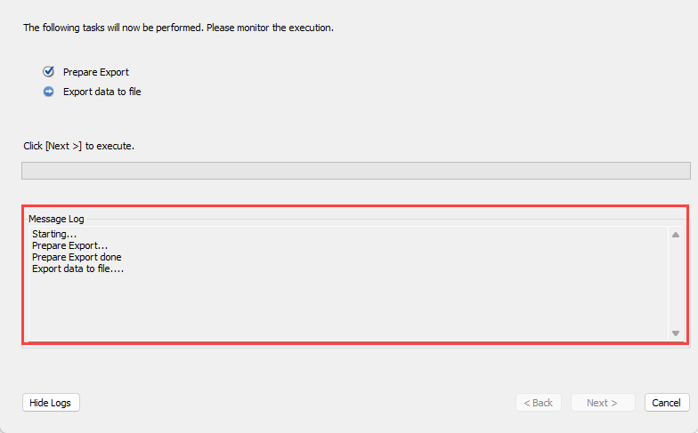Image resolution: width=698 pixels, height=433 pixels.
Task: Click the < Back button
Action: coord(538,402)
